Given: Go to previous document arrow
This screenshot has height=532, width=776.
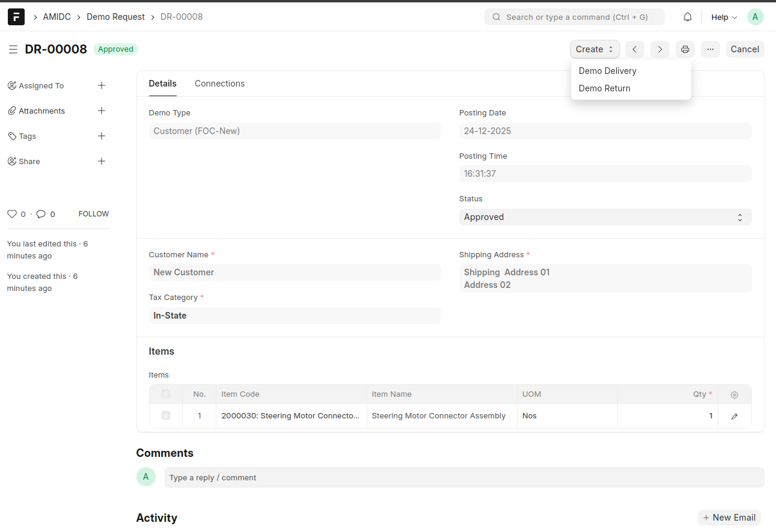Looking at the screenshot, I should pyautogui.click(x=634, y=49).
